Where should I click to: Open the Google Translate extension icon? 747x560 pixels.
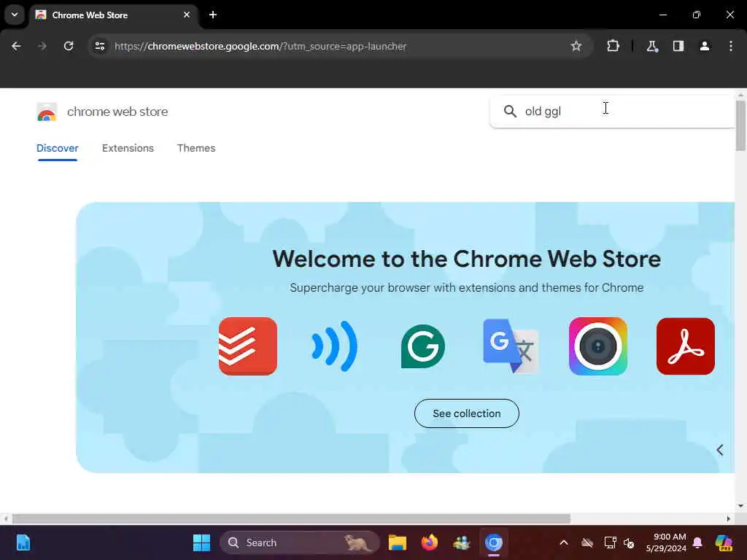tap(510, 346)
